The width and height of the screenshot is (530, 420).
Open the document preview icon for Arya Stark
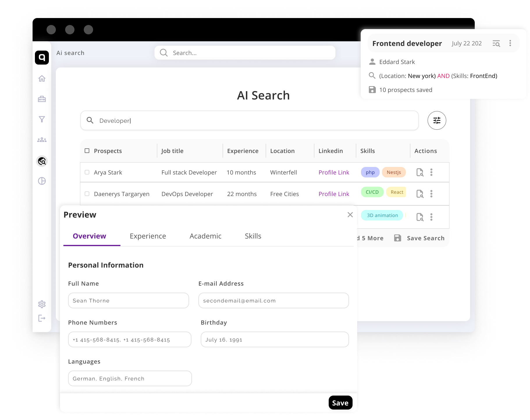pos(420,172)
